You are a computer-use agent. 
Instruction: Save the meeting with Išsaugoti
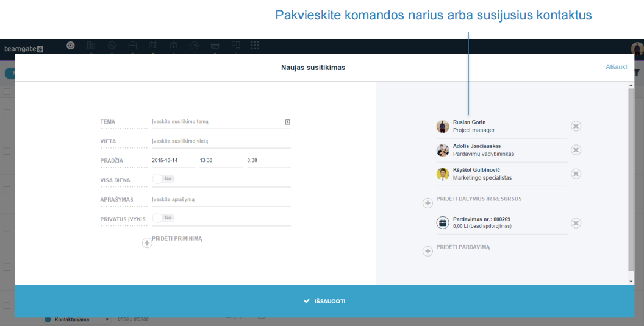click(x=324, y=302)
